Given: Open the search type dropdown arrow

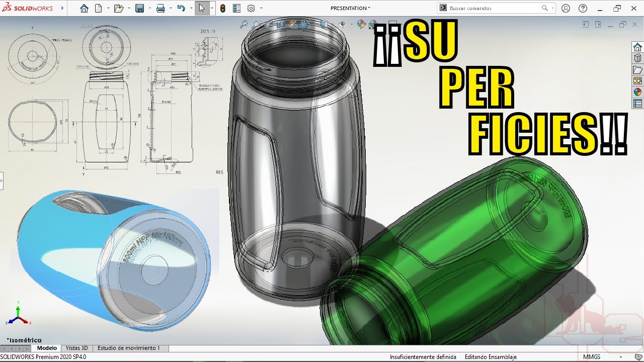Looking at the screenshot, I should tap(552, 8).
